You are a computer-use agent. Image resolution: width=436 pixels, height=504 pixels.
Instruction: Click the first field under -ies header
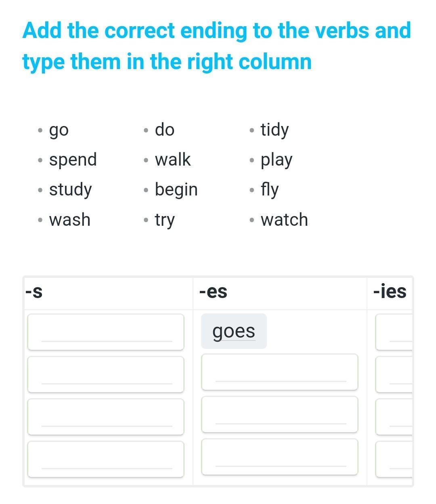(394, 332)
